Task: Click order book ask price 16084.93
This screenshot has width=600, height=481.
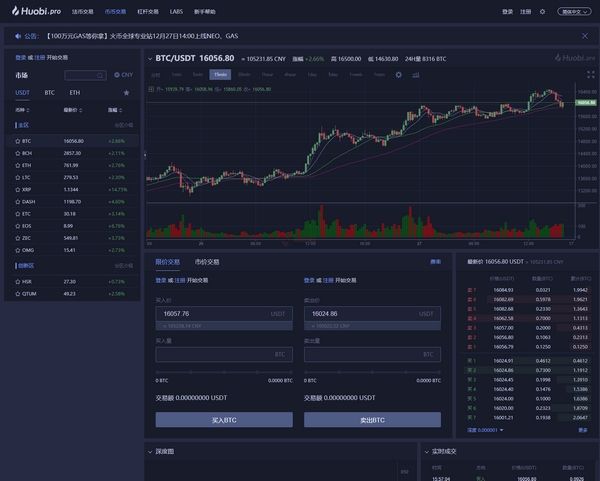Action: coord(503,290)
